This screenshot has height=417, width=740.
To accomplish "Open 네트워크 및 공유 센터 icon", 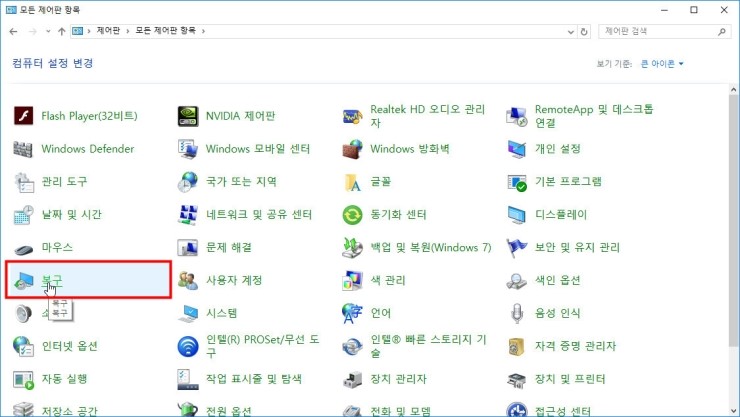I will [188, 215].
